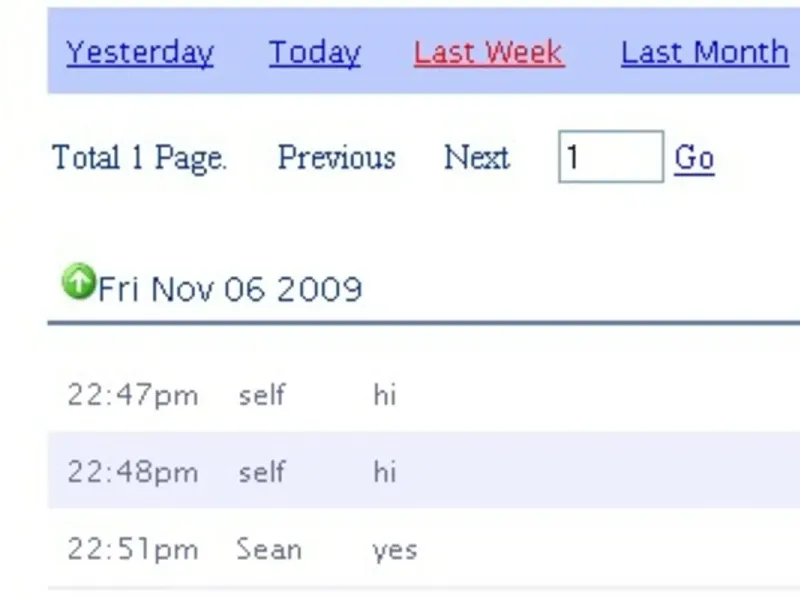Select the 22:51pm timestamp

click(133, 549)
